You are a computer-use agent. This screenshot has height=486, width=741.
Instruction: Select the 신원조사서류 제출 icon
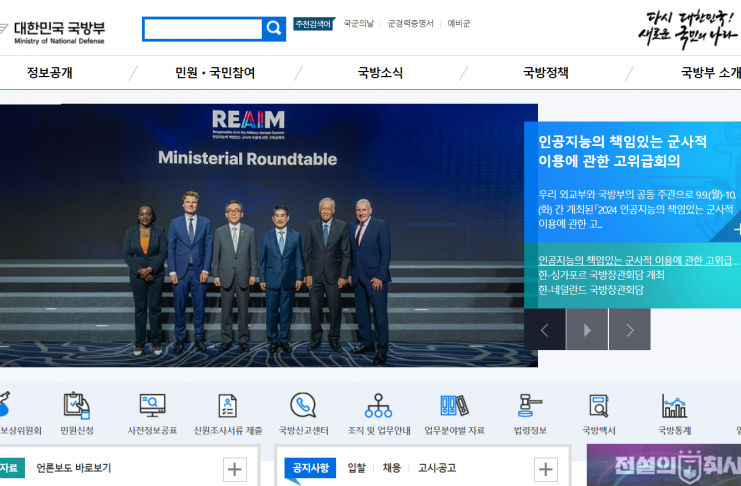(x=228, y=406)
